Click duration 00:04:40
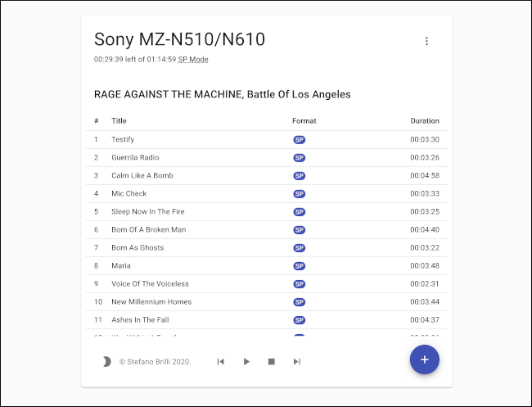 tap(425, 229)
